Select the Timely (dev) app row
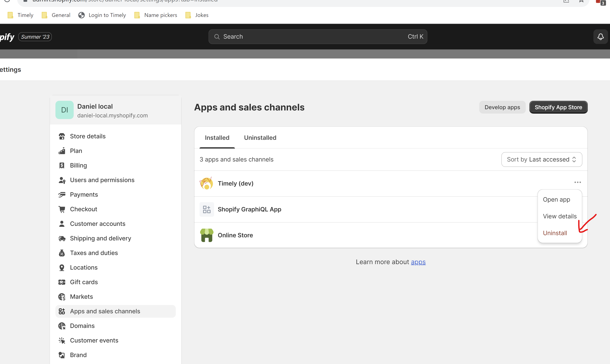610x364 pixels. click(x=391, y=184)
